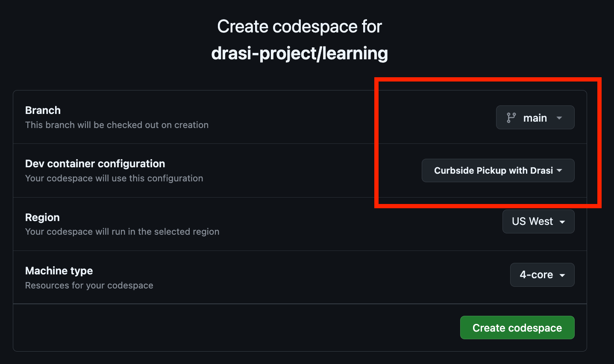Click the Machine type label
Image resolution: width=614 pixels, height=364 pixels.
(59, 271)
